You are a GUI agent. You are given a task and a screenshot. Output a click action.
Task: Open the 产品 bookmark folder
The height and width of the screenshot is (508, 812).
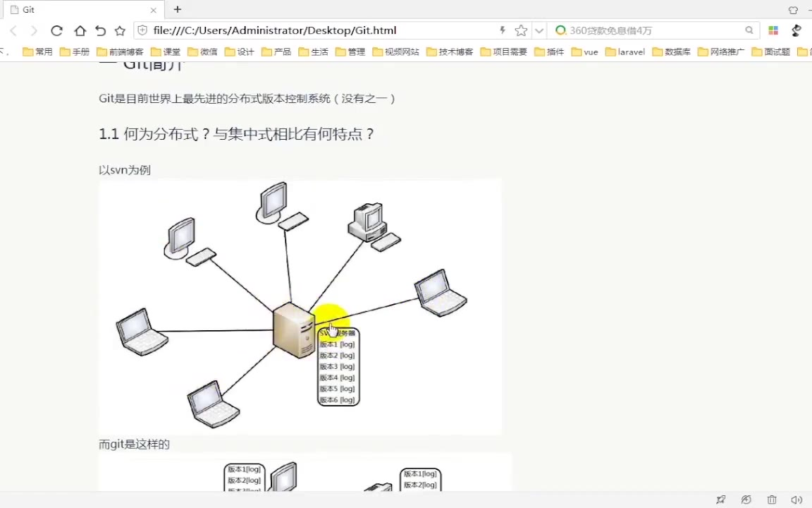point(276,52)
